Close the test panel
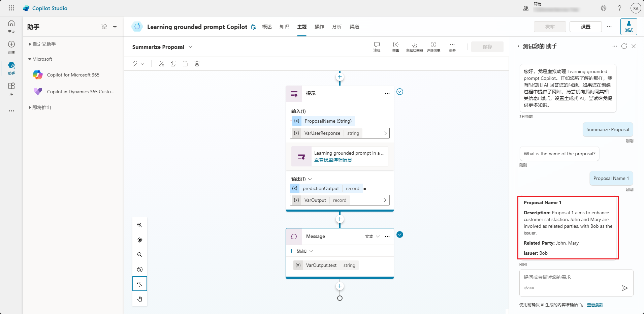The height and width of the screenshot is (314, 644). [x=634, y=46]
